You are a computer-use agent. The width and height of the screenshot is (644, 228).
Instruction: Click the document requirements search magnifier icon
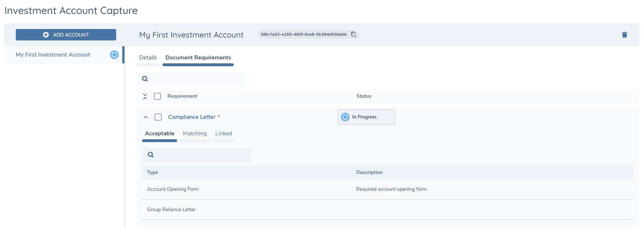tap(145, 79)
